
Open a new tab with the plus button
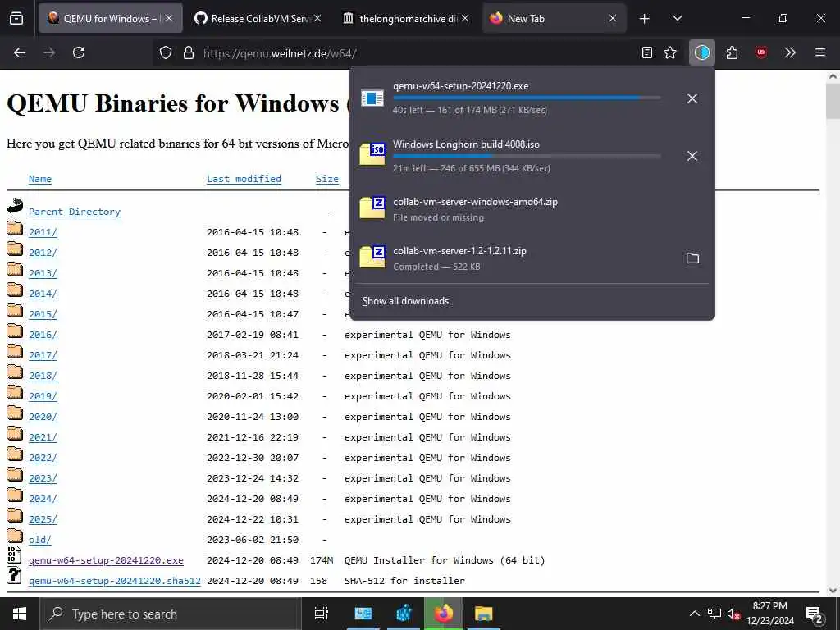click(645, 18)
